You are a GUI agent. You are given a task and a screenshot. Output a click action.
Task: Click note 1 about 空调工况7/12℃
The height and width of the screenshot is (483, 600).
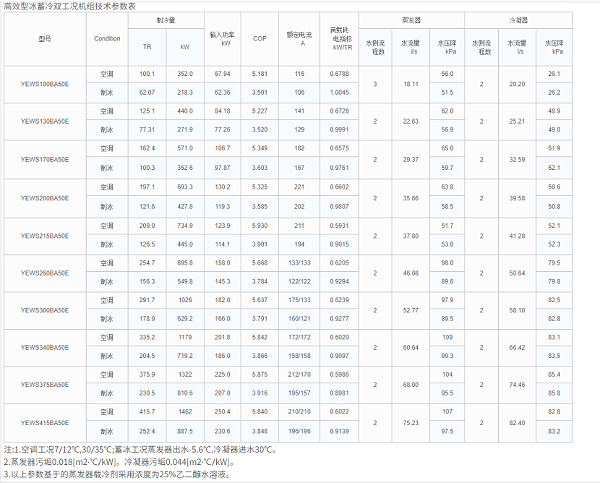[x=140, y=449]
